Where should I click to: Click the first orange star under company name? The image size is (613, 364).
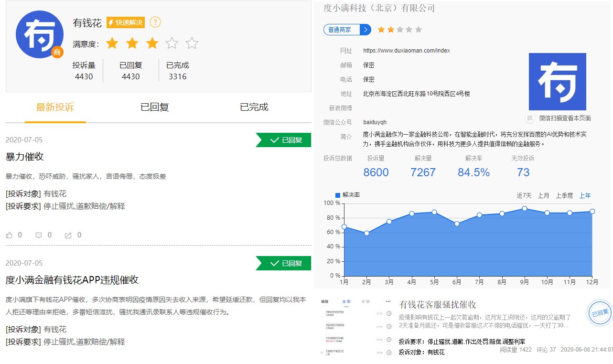[x=381, y=30]
